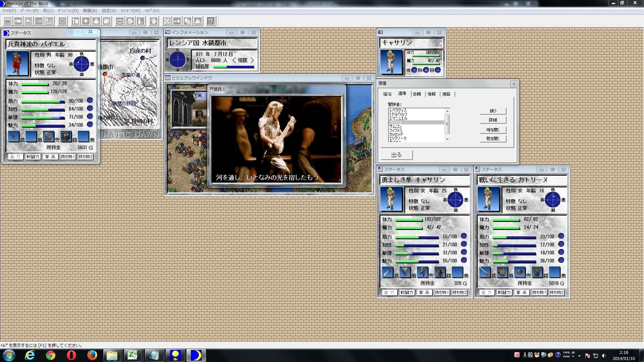Viewport: 644px width, 362px height.
Task: Open the 戦闘(B) menu
Action: click(90, 11)
